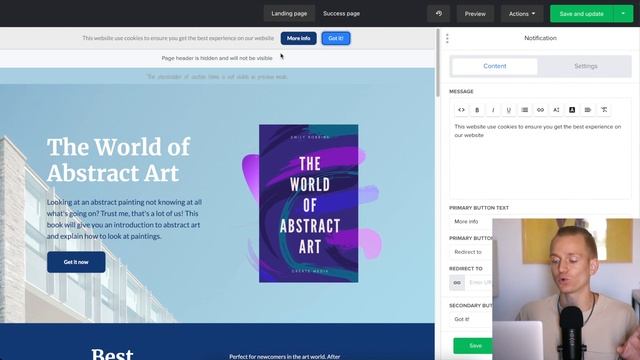Click the 'Page header is hidden' notice
The image size is (640, 360).
[217, 58]
